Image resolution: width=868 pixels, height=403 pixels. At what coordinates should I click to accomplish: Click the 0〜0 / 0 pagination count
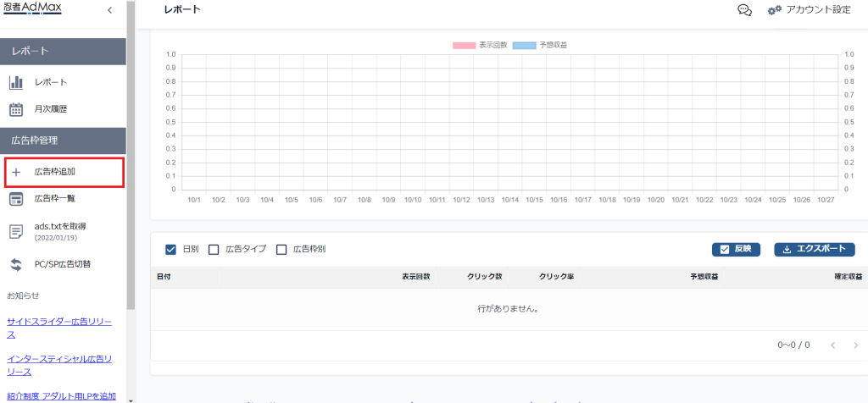tap(793, 345)
